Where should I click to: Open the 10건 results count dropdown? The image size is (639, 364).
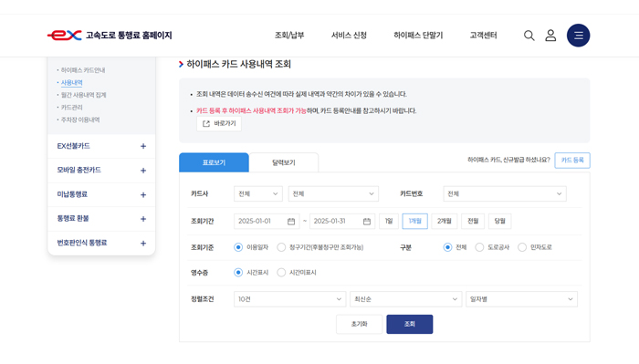click(x=289, y=299)
